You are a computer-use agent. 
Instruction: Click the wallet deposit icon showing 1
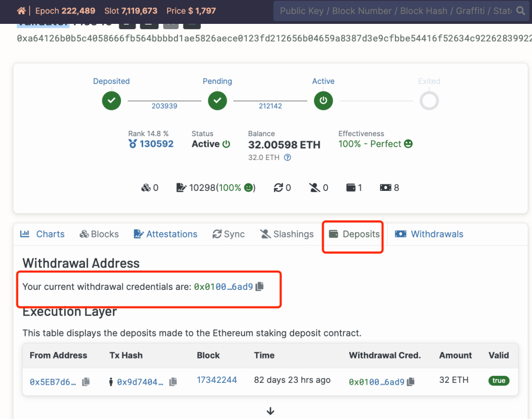[x=350, y=187]
